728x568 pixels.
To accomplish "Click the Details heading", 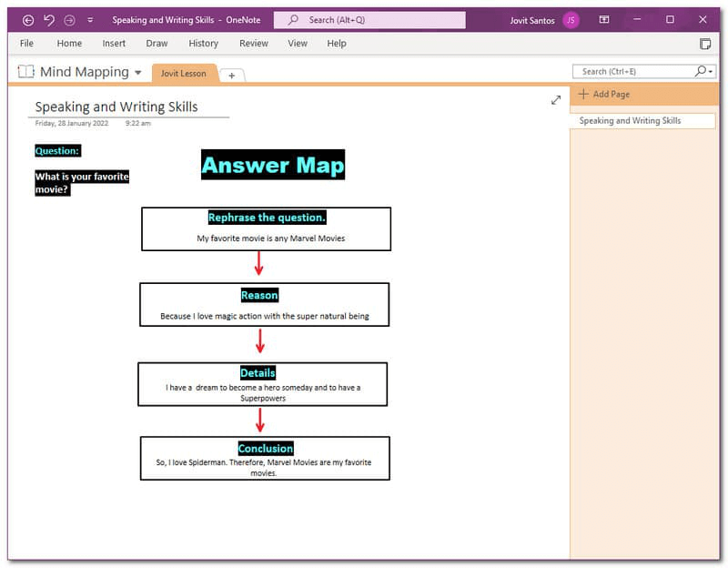I will click(x=258, y=373).
